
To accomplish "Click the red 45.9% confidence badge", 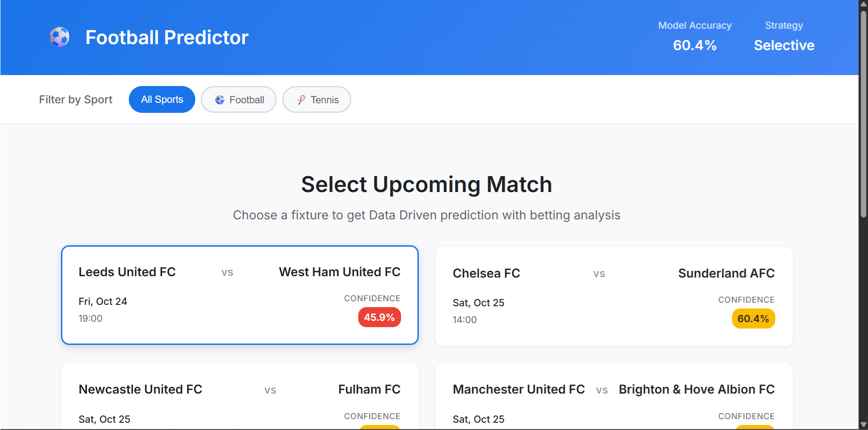I will tap(379, 317).
